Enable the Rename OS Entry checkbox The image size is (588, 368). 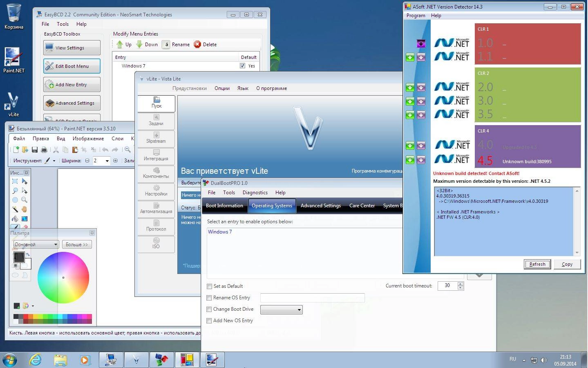point(209,298)
